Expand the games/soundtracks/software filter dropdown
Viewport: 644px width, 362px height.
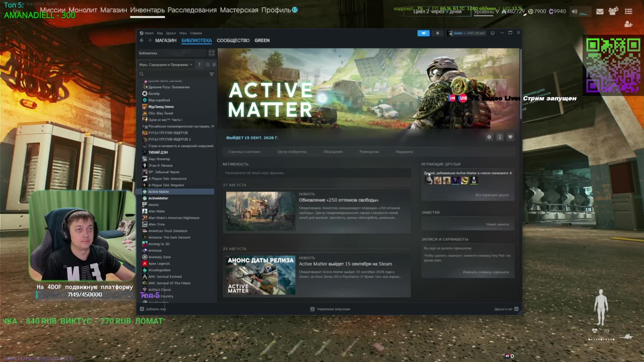[166, 64]
